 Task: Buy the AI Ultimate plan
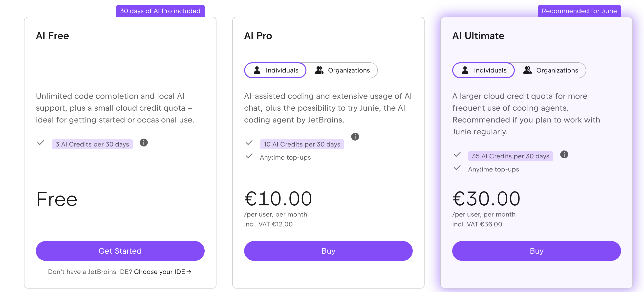click(537, 251)
